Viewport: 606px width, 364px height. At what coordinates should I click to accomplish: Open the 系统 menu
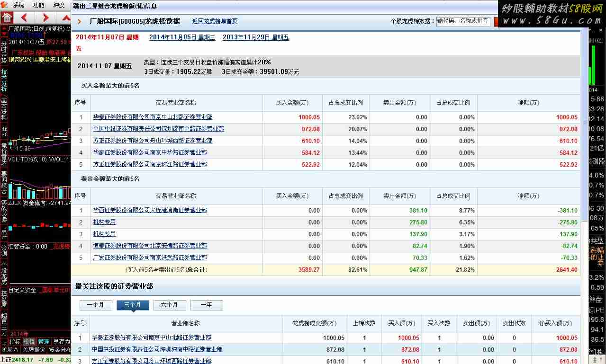[18, 5]
